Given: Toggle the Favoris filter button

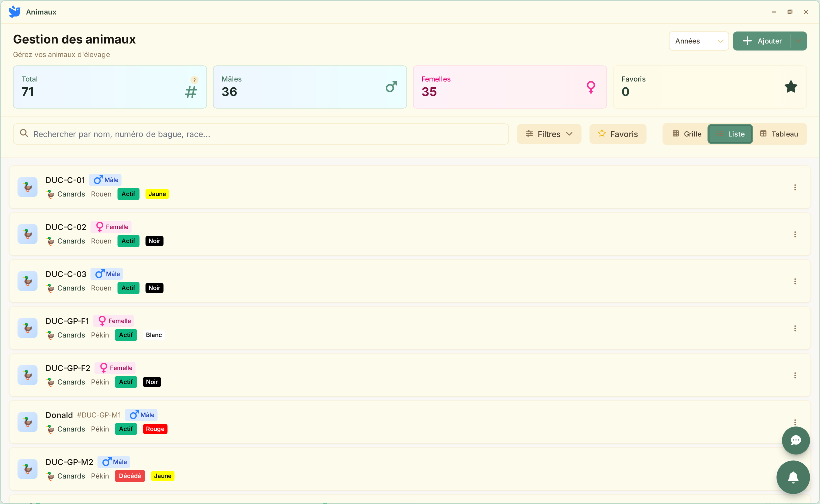Looking at the screenshot, I should click(618, 134).
